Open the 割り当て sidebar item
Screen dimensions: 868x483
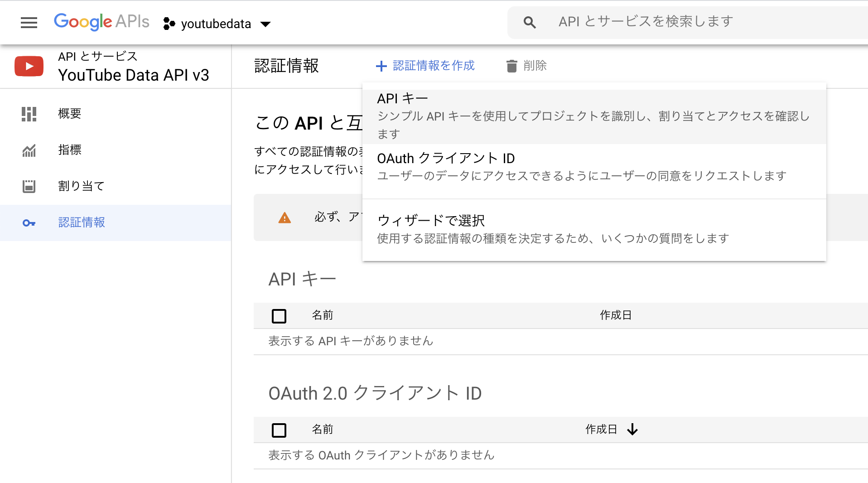point(116,186)
